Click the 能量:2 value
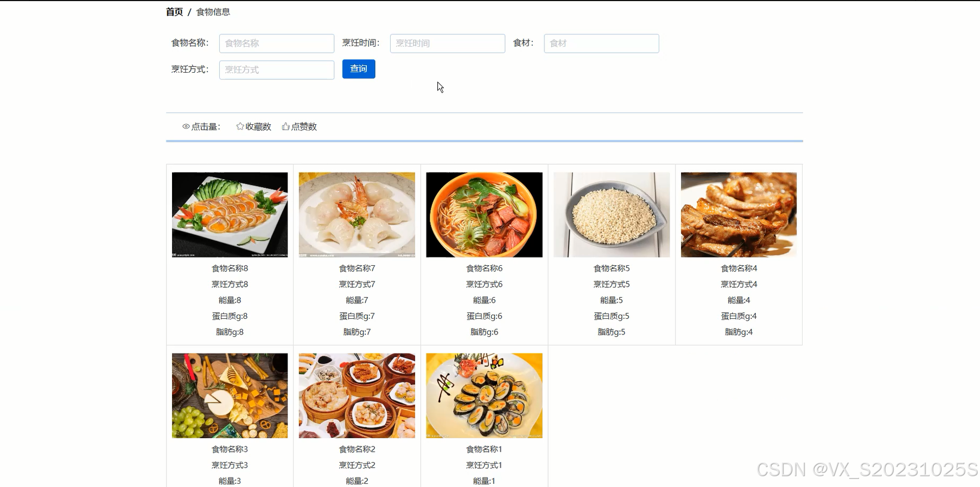 click(x=357, y=481)
